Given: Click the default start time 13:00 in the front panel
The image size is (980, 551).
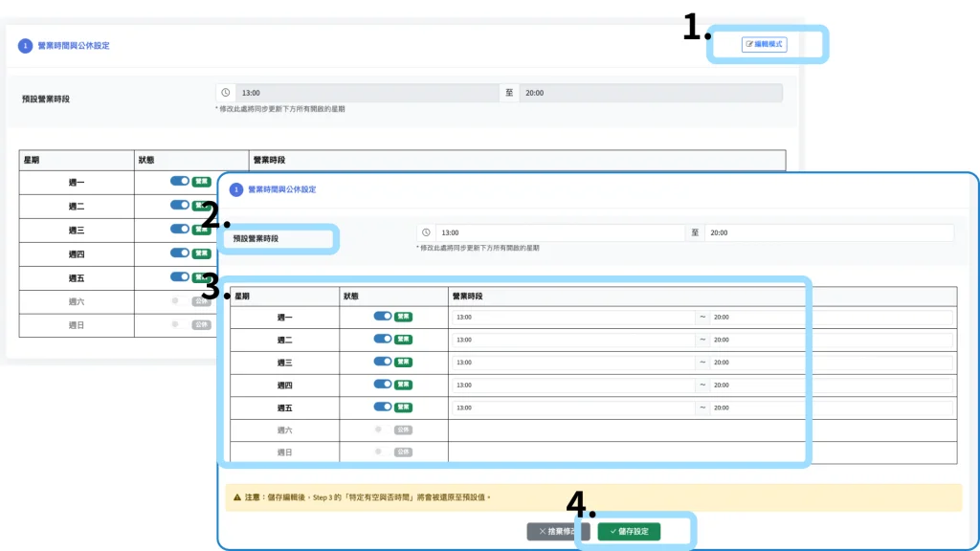Looking at the screenshot, I should tap(560, 232).
